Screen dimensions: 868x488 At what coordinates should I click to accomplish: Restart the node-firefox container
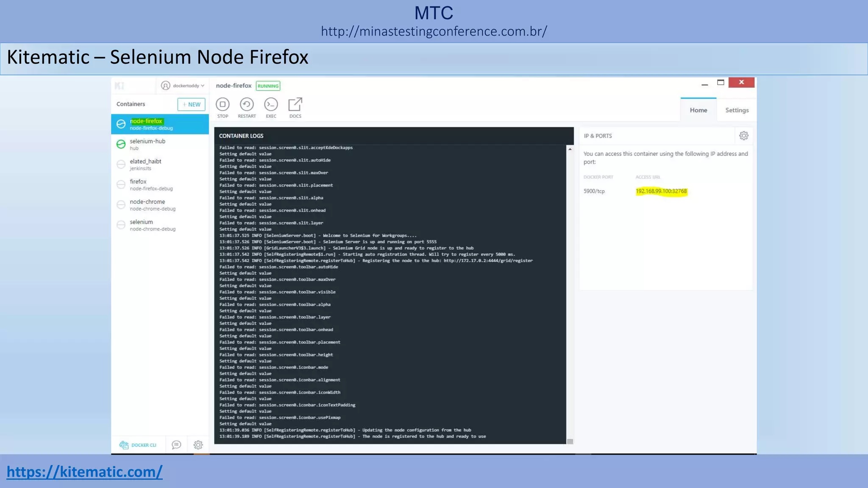247,104
